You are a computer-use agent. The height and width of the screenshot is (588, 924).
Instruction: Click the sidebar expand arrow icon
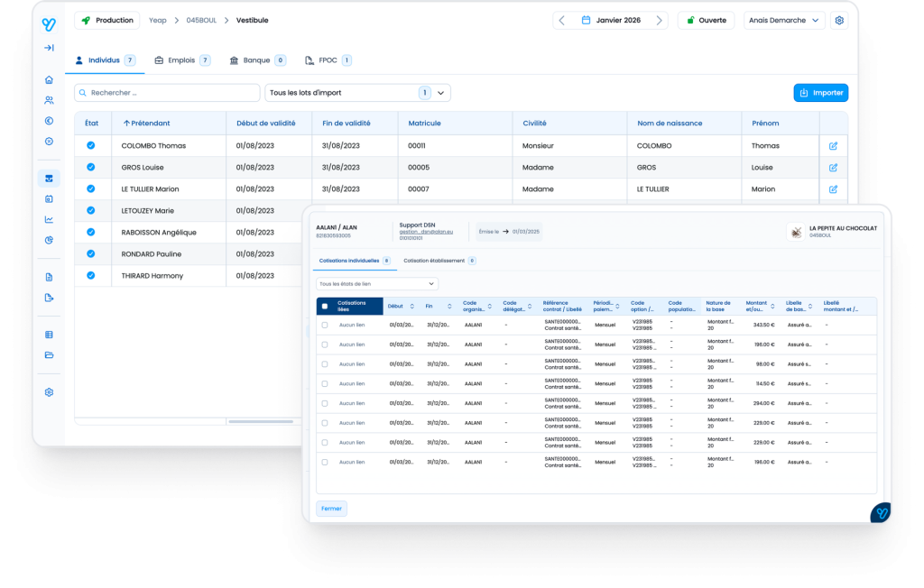point(49,48)
